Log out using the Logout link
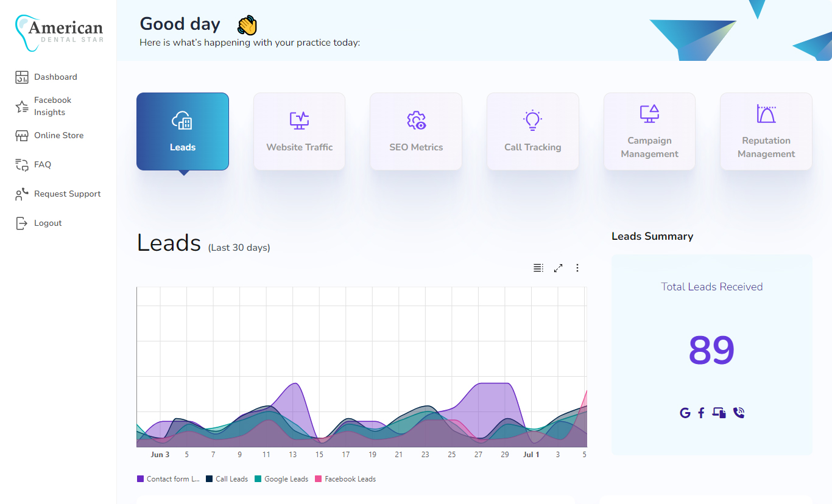The width and height of the screenshot is (832, 504). (48, 223)
